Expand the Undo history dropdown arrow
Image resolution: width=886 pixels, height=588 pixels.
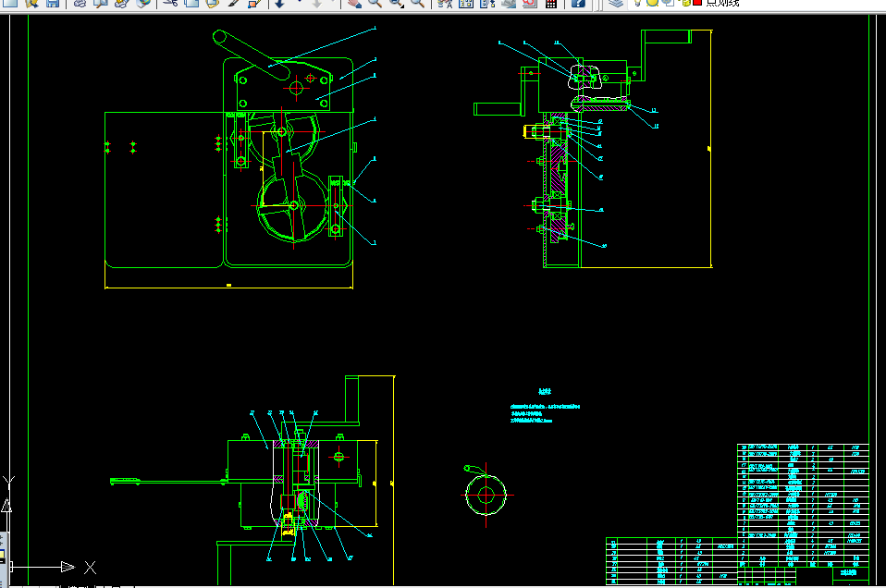(299, 3)
